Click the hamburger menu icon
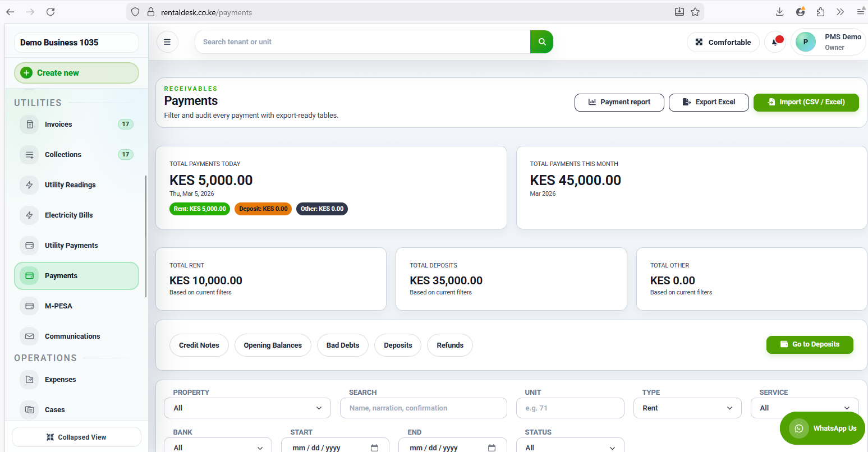Screen dimensions: 868x452 tap(167, 41)
